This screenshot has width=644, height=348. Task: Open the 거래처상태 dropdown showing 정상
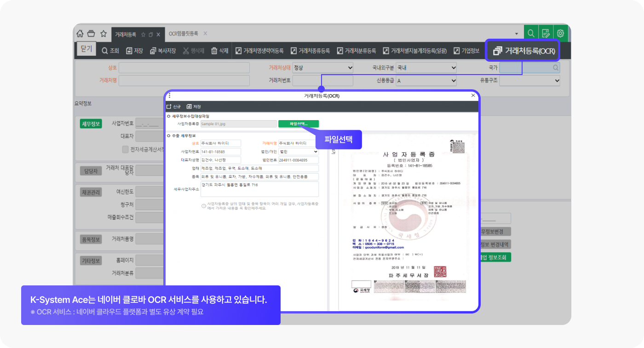322,68
